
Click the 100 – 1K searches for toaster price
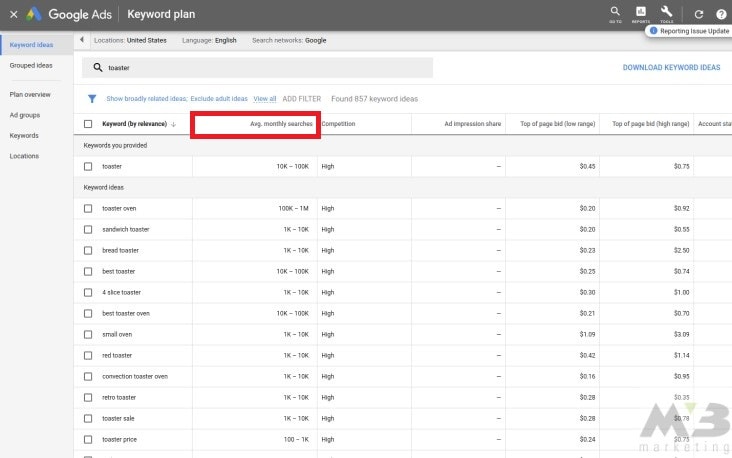296,439
